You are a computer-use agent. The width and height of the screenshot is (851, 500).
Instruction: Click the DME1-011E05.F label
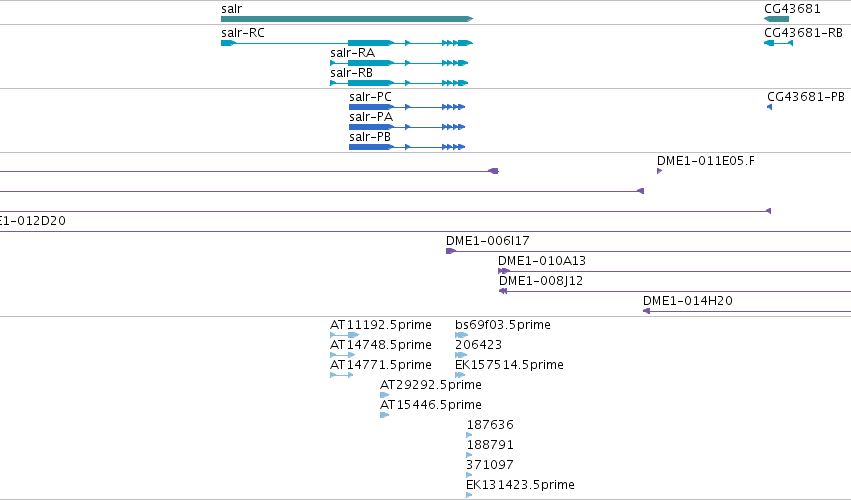click(706, 161)
